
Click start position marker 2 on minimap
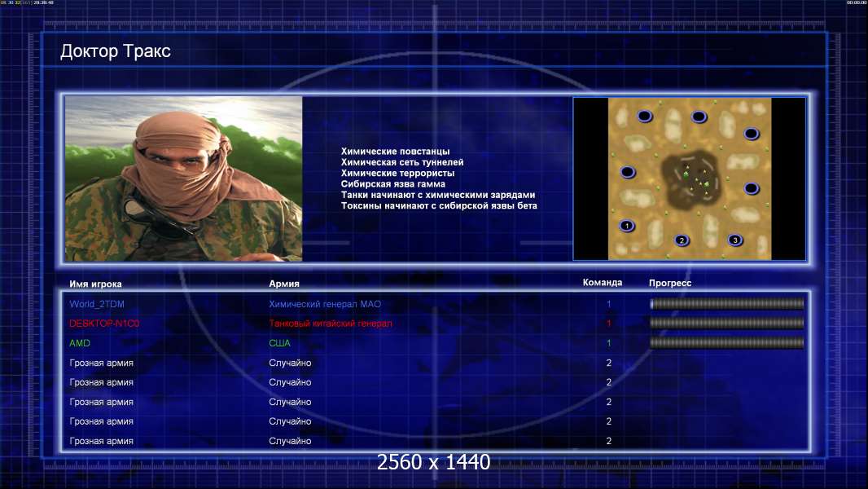coord(682,240)
